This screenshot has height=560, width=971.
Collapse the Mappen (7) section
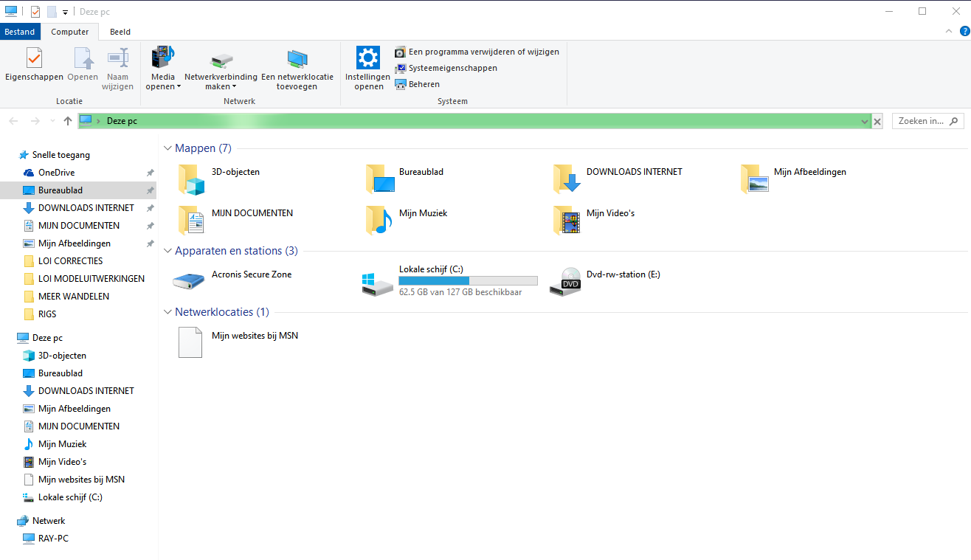[168, 148]
